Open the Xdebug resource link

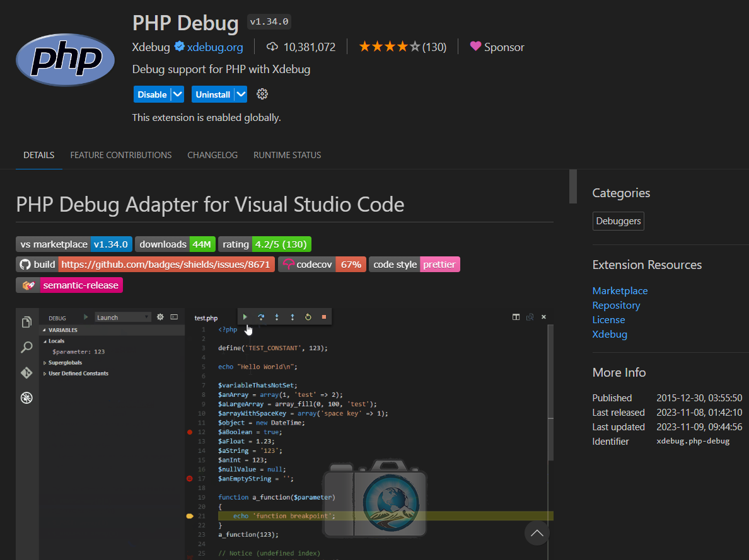(x=610, y=334)
